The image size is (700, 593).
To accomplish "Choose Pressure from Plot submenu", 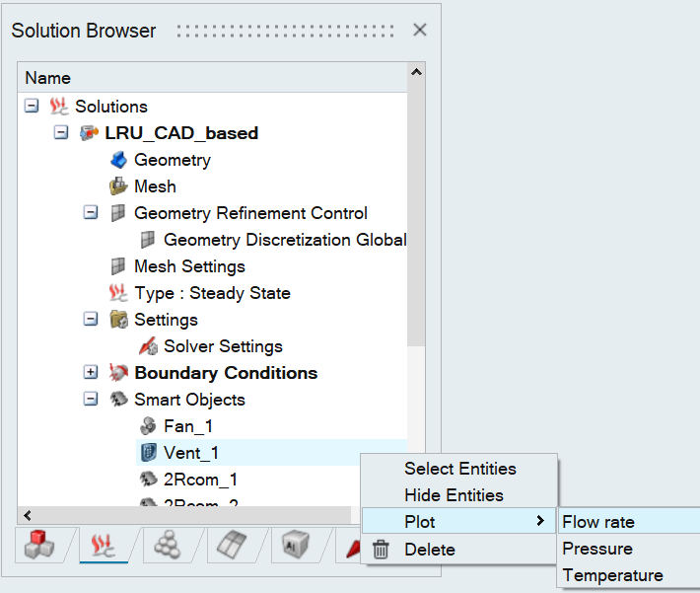I will (597, 549).
